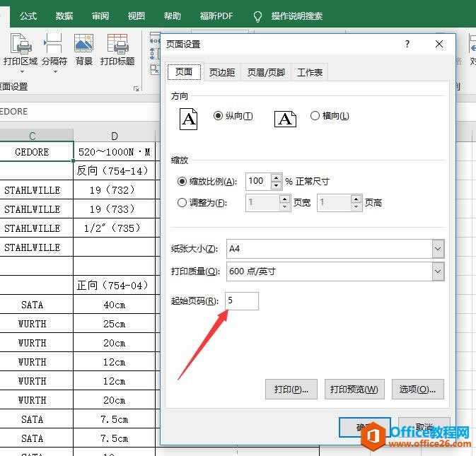Click the Page Setup group launcher arrow
Viewport: 476px width, 456px height.
pos(136,88)
